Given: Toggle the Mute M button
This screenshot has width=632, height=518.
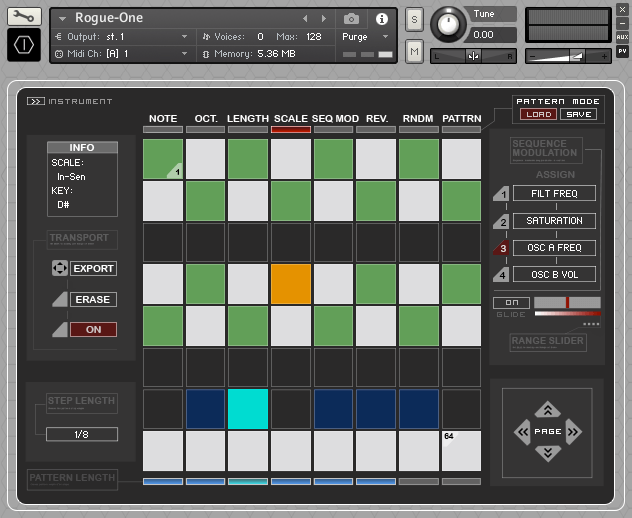Looking at the screenshot, I should coord(415,50).
